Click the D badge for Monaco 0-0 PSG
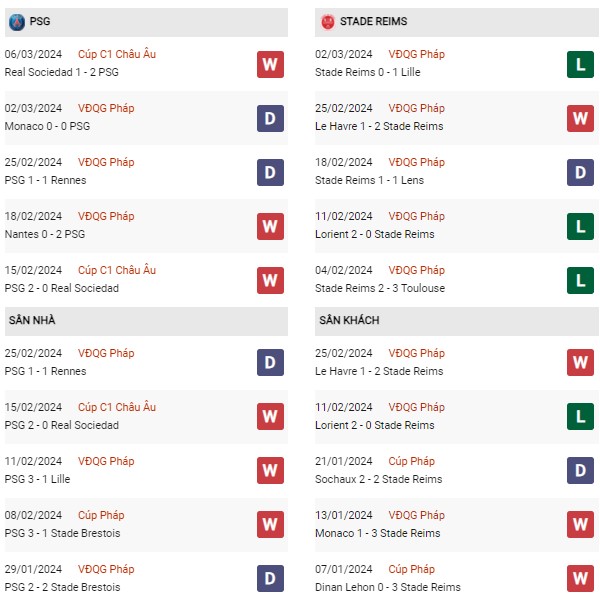This screenshot has width=600, height=600. pos(270,118)
